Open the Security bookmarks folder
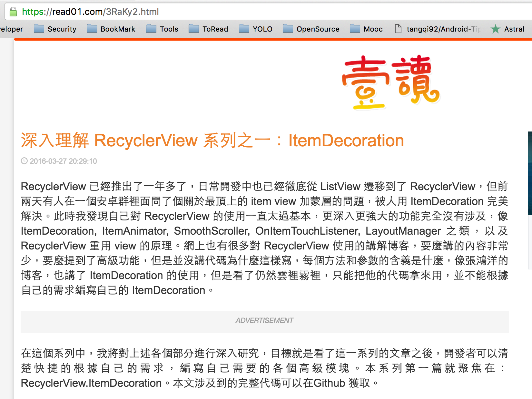The height and width of the screenshot is (399, 532). pyautogui.click(x=55, y=29)
